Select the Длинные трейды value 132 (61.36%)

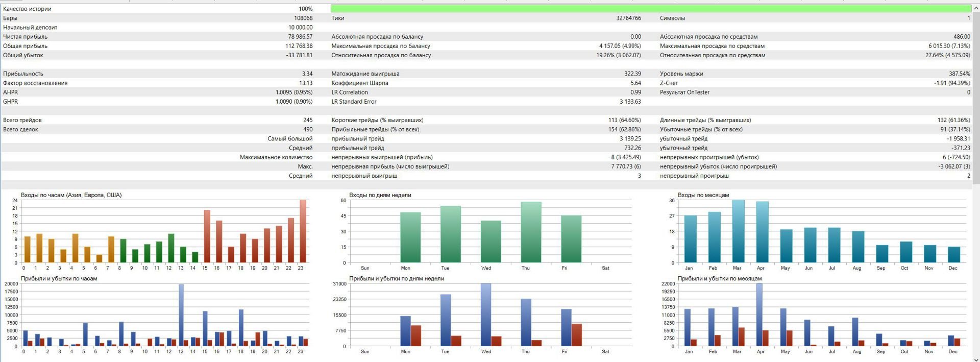click(x=954, y=120)
